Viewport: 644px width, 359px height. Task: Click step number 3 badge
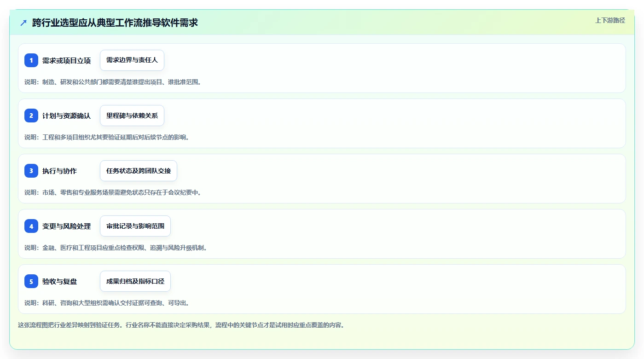coord(31,171)
